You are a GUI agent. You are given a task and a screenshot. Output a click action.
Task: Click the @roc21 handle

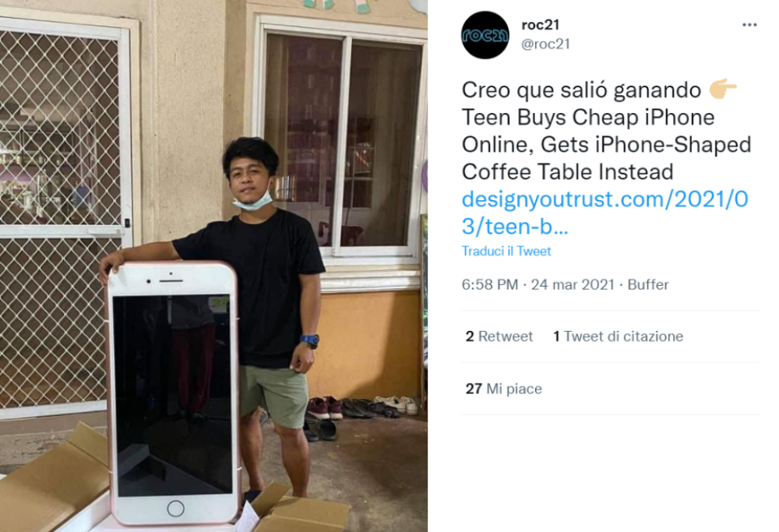(x=545, y=44)
